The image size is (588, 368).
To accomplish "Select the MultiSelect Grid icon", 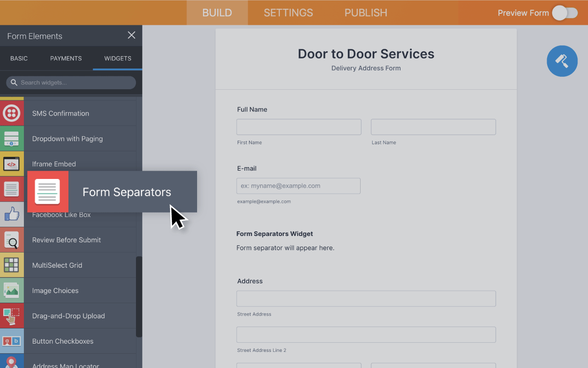I will tap(11, 265).
